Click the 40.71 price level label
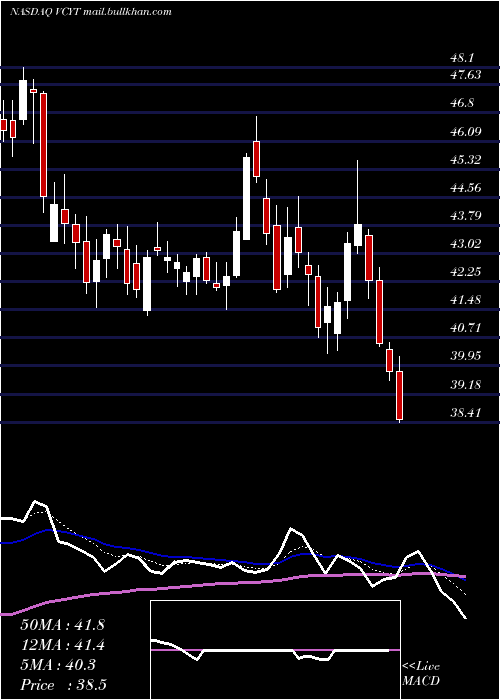This screenshot has height=700, width=500. click(x=465, y=328)
